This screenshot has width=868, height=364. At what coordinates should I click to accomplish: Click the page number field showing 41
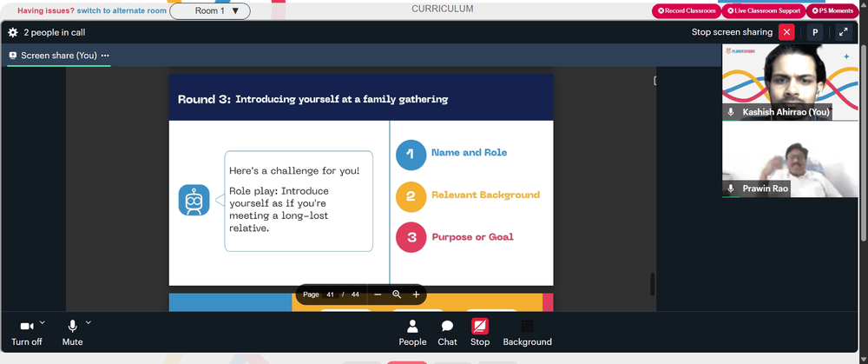click(x=330, y=295)
